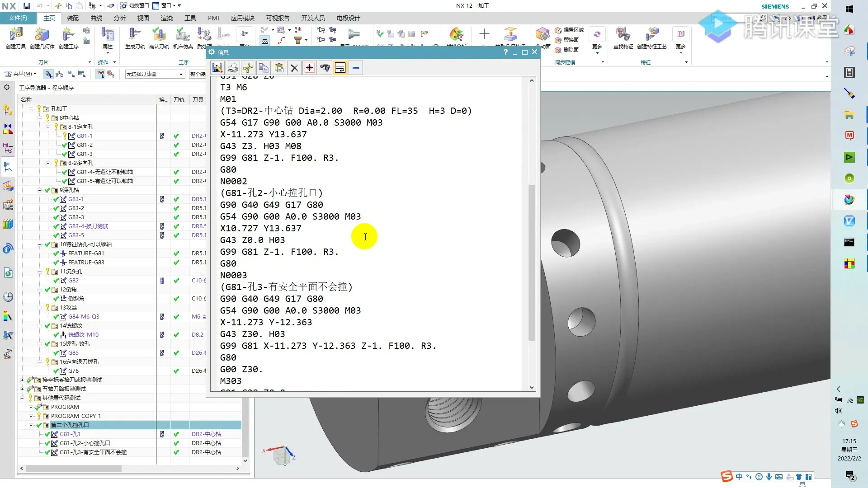This screenshot has width=868, height=488.
Task: Click the scissors cut icon
Action: pos(248,68)
